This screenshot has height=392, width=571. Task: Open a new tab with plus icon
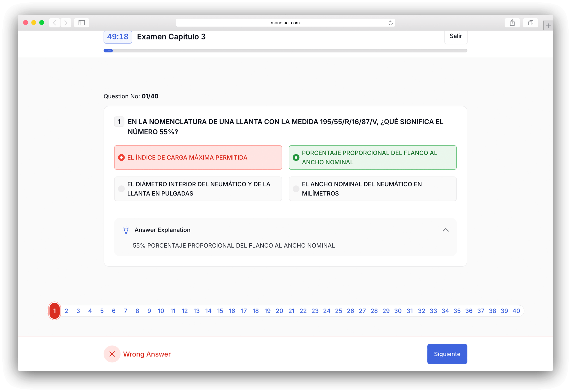click(548, 26)
